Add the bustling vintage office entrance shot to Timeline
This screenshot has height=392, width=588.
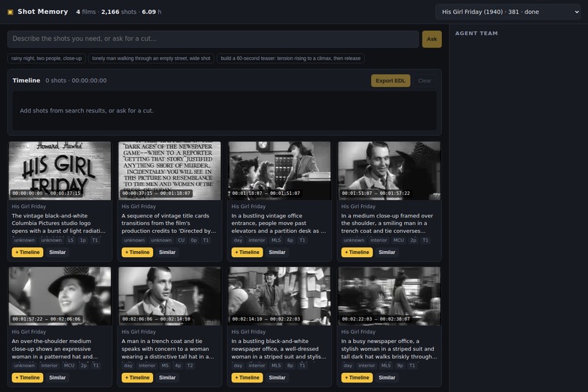(x=247, y=252)
